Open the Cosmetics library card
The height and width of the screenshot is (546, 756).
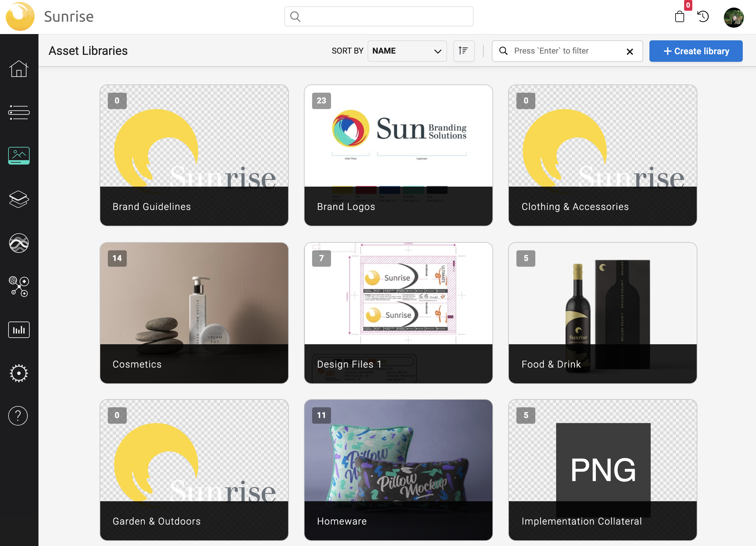[x=194, y=313]
